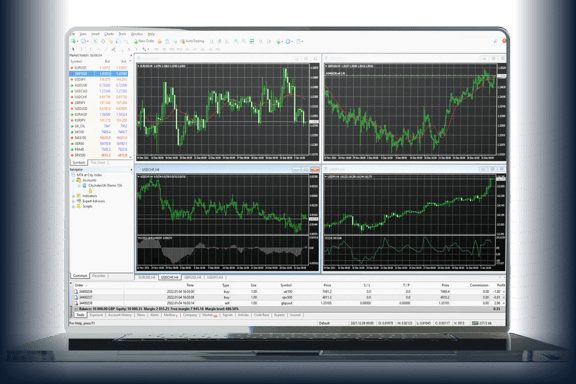Switch to the Favorites navigator tab
Image resolution: width=576 pixels, height=384 pixels.
tap(99, 275)
